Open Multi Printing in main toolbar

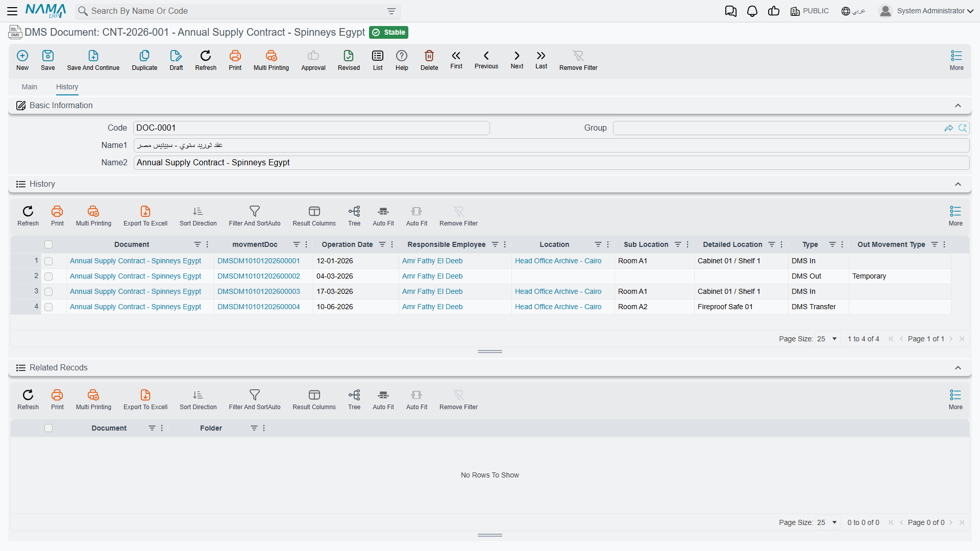pyautogui.click(x=271, y=60)
